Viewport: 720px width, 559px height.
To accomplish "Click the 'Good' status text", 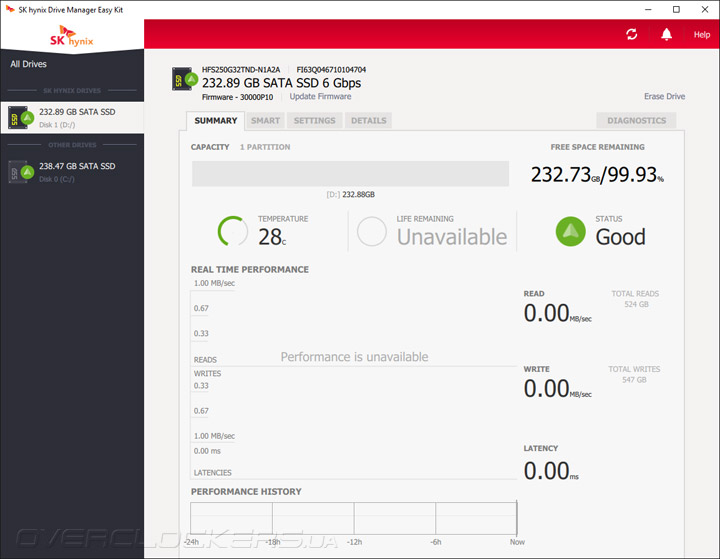I will (620, 237).
